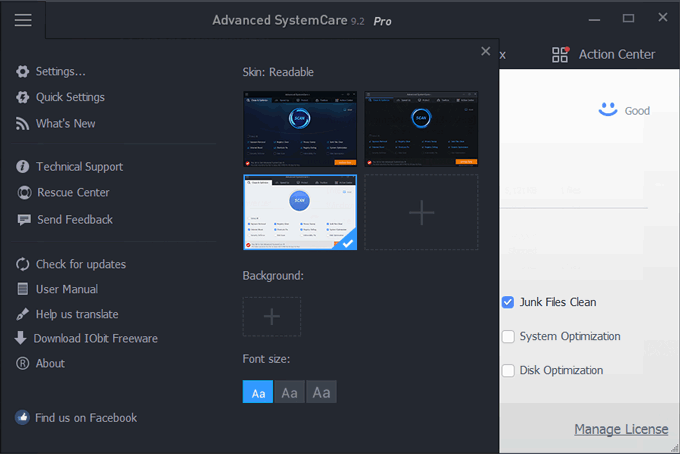
Task: Open Rescue Center menu entry
Action: coord(73,193)
